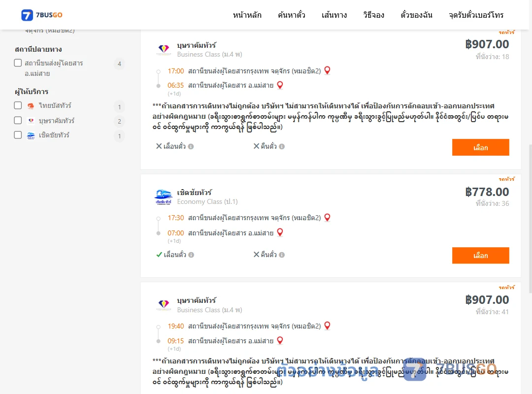
Task: Click บุษราคัมทัวร์ logo on the 17:00 trip
Action: click(x=164, y=50)
